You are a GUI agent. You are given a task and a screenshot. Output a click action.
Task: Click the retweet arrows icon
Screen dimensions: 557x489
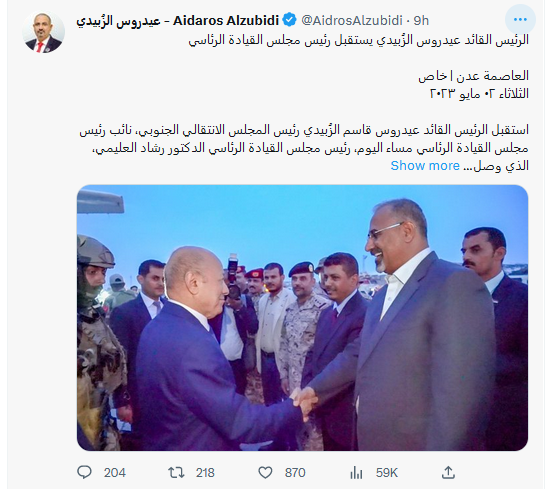coord(176,473)
